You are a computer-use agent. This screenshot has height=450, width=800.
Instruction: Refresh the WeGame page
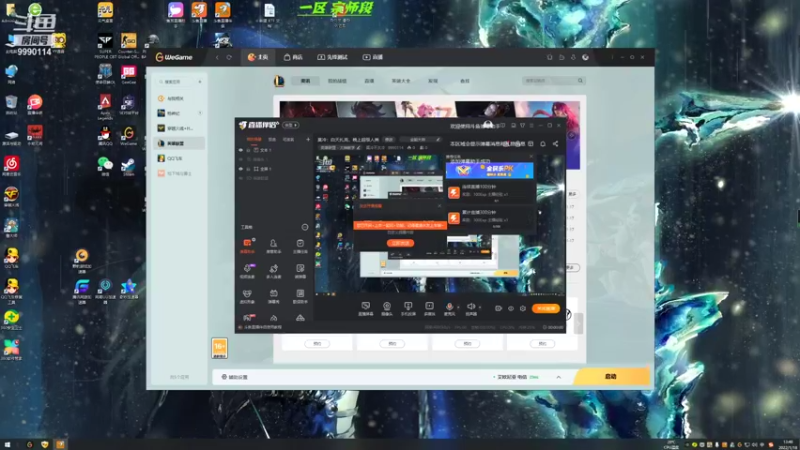(229, 57)
